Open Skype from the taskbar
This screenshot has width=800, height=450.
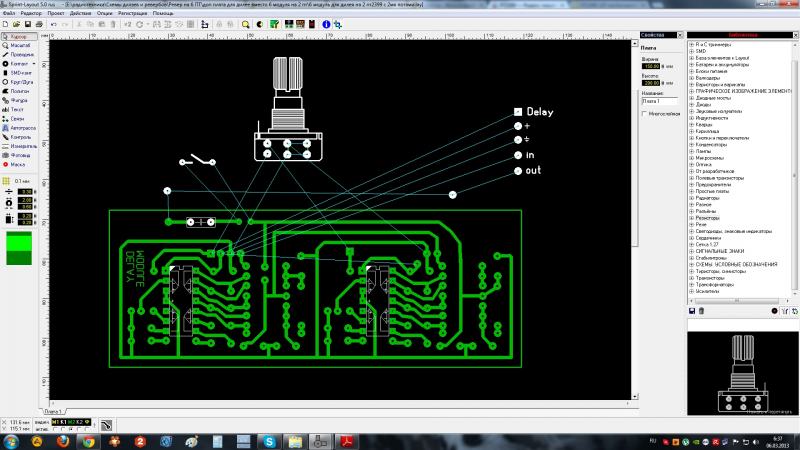(269, 440)
